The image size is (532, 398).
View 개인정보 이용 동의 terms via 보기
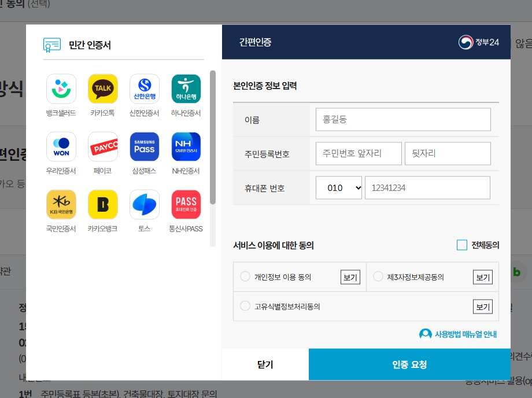point(350,277)
